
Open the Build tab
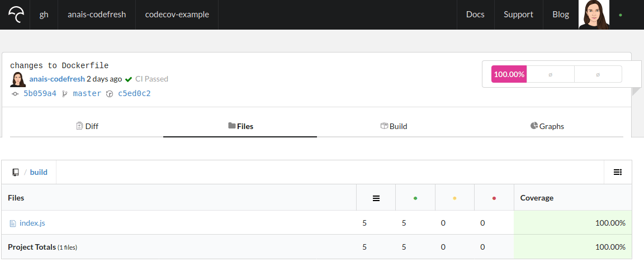pos(394,126)
